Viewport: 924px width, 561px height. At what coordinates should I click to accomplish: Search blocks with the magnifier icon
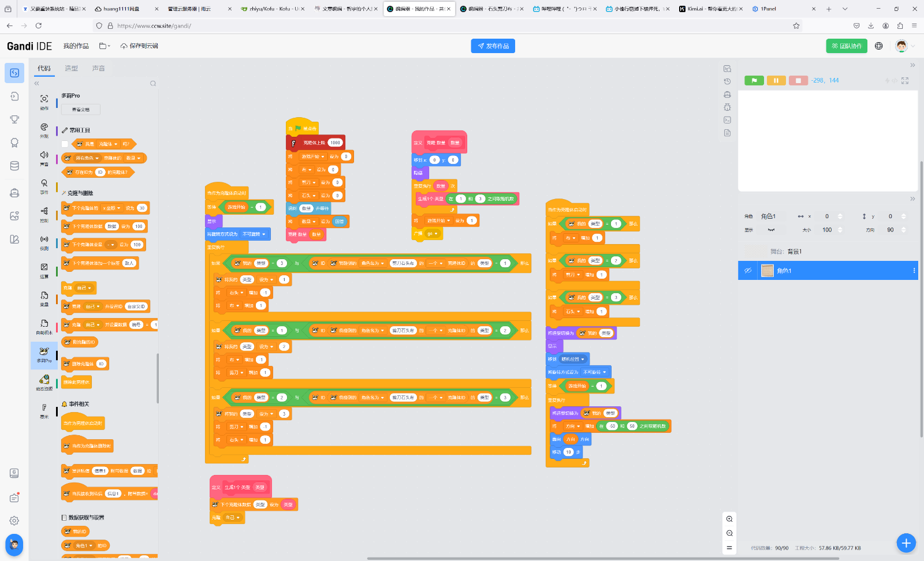pyautogui.click(x=153, y=84)
